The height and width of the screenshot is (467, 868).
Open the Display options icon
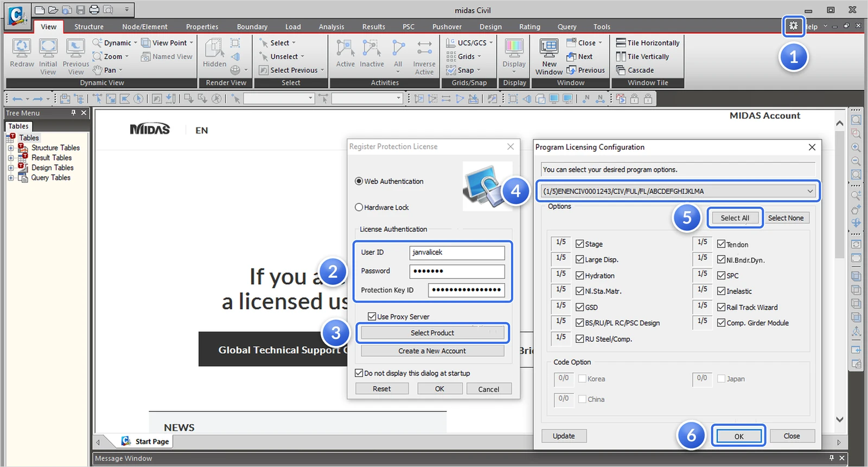coord(514,48)
